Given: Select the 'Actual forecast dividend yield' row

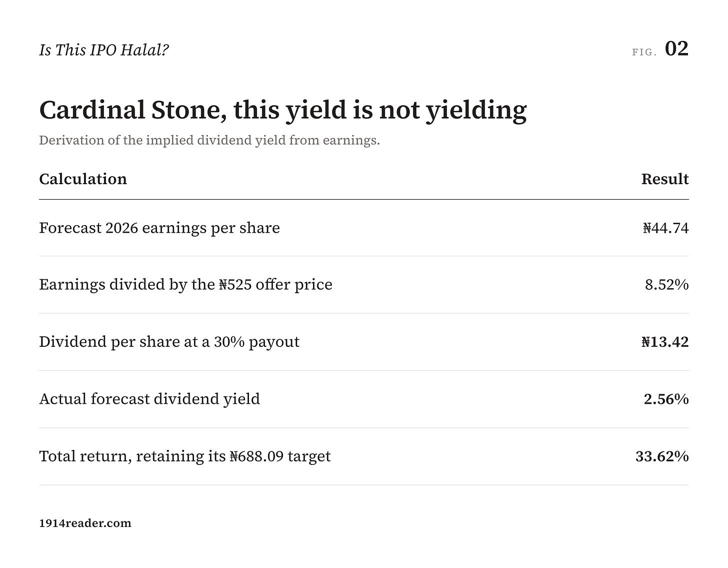Looking at the screenshot, I should pyautogui.click(x=364, y=399).
